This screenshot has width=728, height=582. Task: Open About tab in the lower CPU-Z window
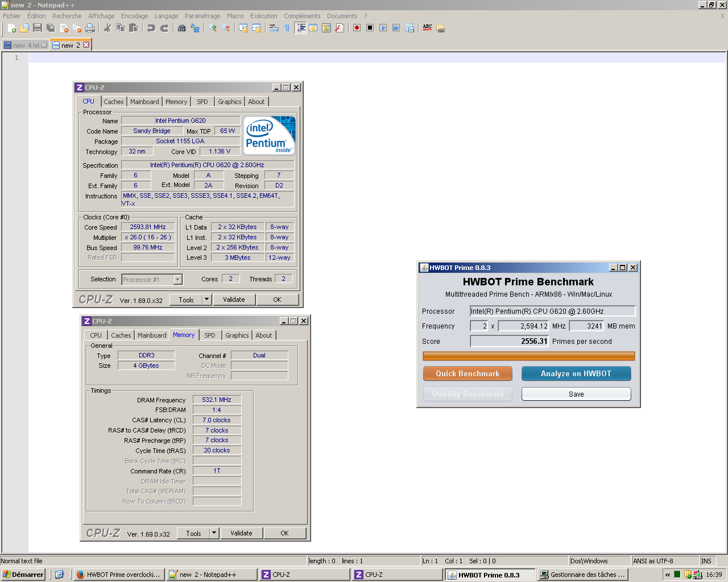click(264, 335)
